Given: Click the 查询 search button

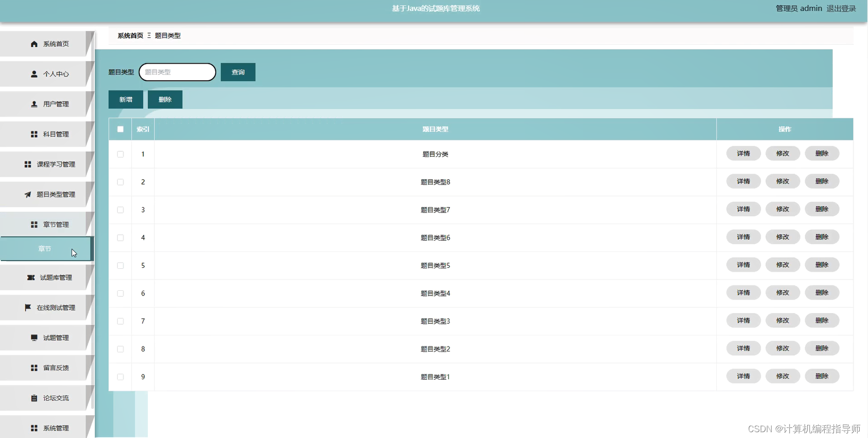Looking at the screenshot, I should pos(238,72).
